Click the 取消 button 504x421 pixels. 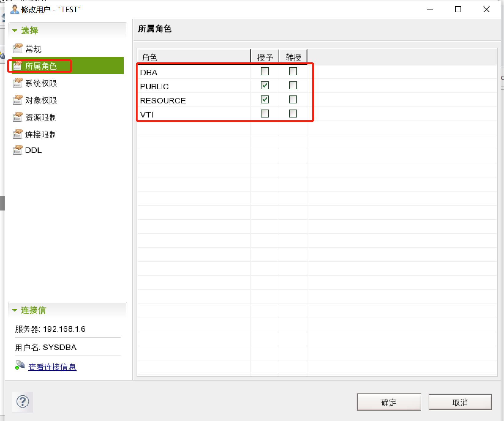[x=460, y=402]
